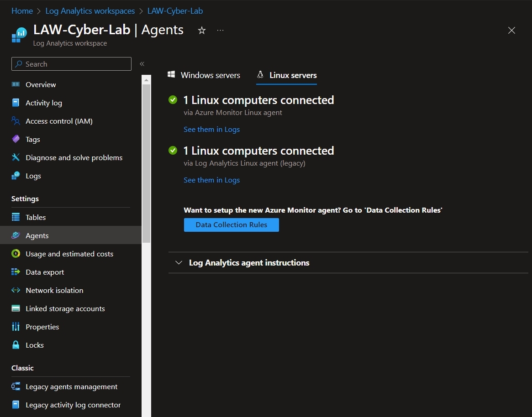This screenshot has width=532, height=417.
Task: Click the Network isolation icon
Action: coord(16,290)
